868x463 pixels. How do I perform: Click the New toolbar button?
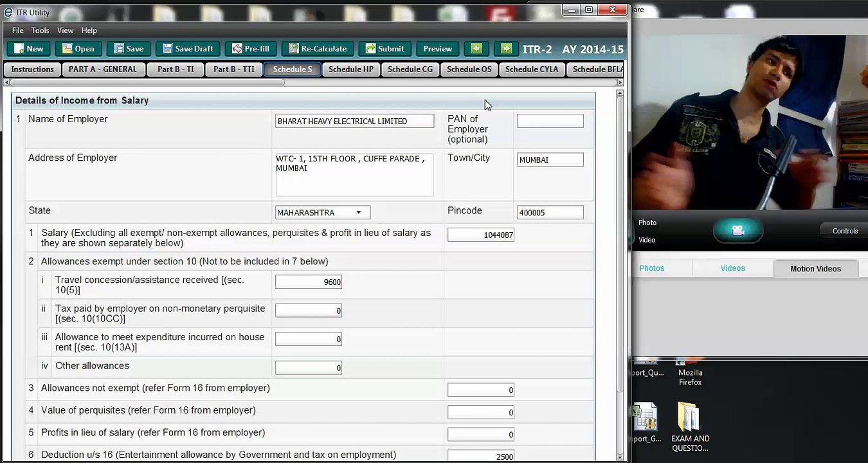pos(29,49)
